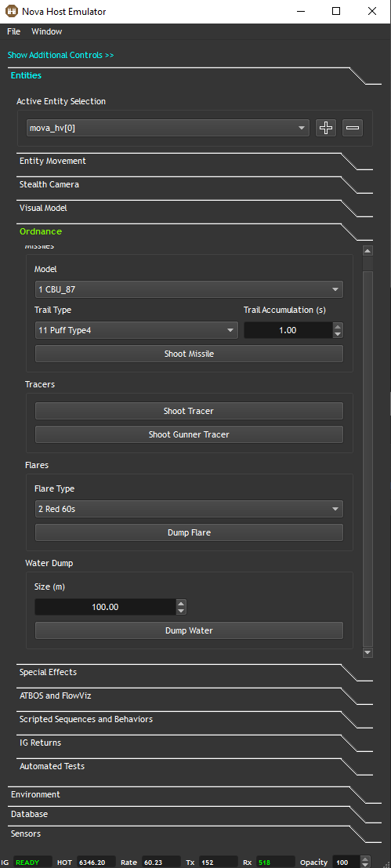
Task: Open the Trail Type dropdown
Action: tap(136, 330)
